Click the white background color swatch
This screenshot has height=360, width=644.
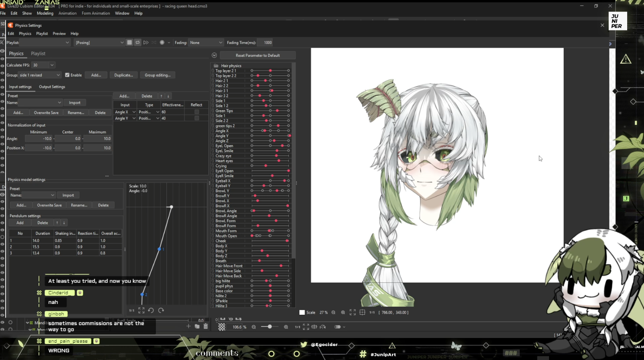(x=302, y=312)
